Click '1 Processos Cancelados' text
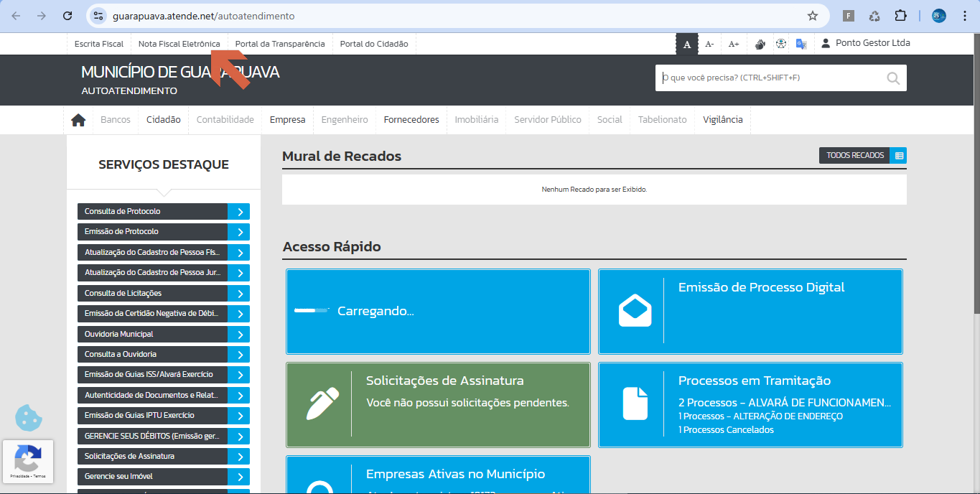Screen dimensions: 980x494 pos(726,430)
